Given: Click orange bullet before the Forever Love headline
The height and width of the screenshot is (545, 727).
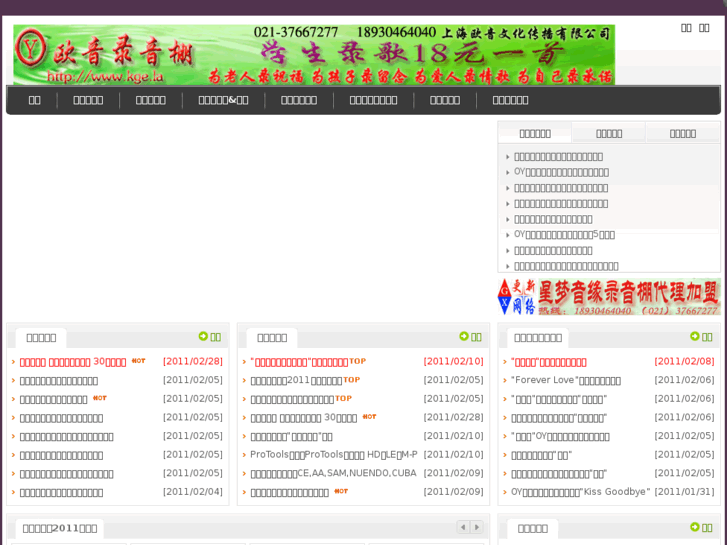Looking at the screenshot, I should click(505, 381).
